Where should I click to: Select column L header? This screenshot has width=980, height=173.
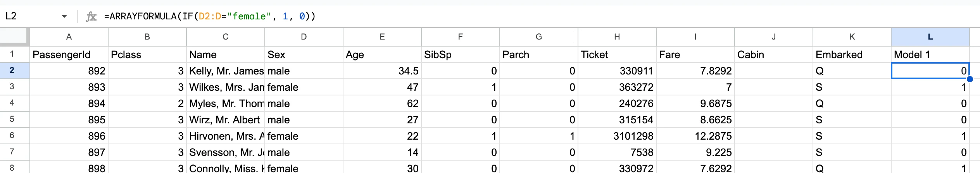point(930,37)
